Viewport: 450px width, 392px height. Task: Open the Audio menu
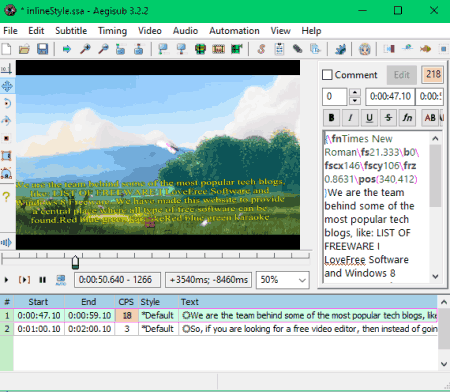[185, 31]
